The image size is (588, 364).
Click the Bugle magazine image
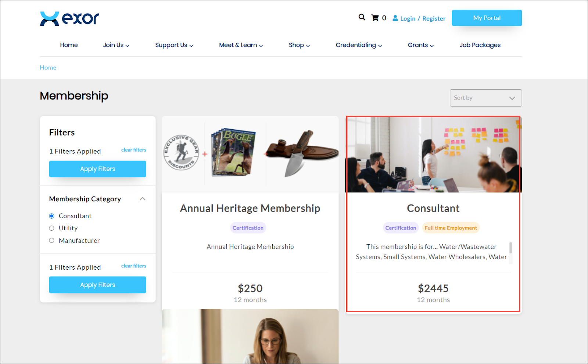click(x=234, y=152)
